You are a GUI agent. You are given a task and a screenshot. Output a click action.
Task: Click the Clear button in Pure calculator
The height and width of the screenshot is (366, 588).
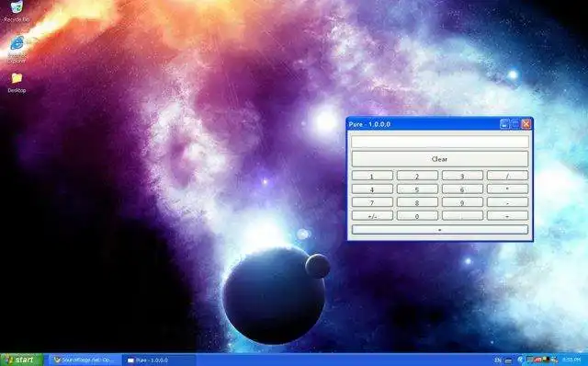pyautogui.click(x=439, y=159)
